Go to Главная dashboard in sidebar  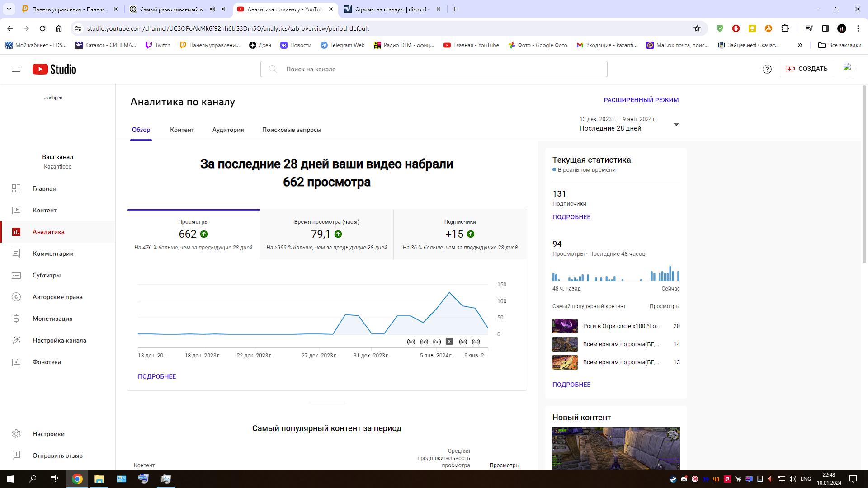[x=57, y=188]
